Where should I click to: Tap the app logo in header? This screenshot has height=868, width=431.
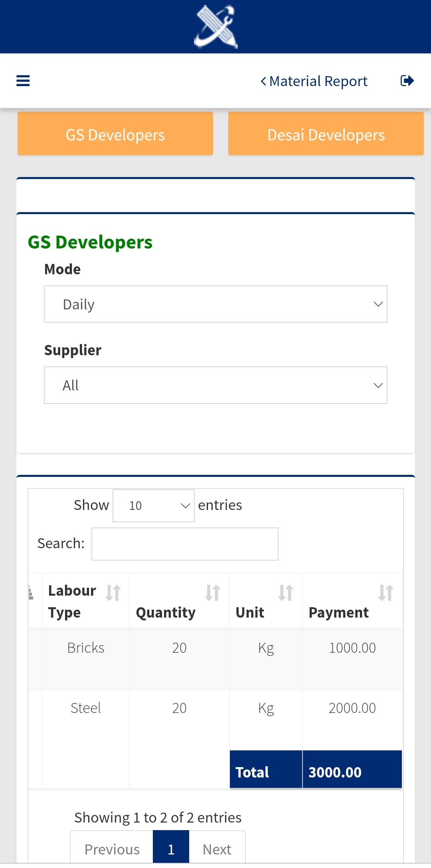pos(215,27)
